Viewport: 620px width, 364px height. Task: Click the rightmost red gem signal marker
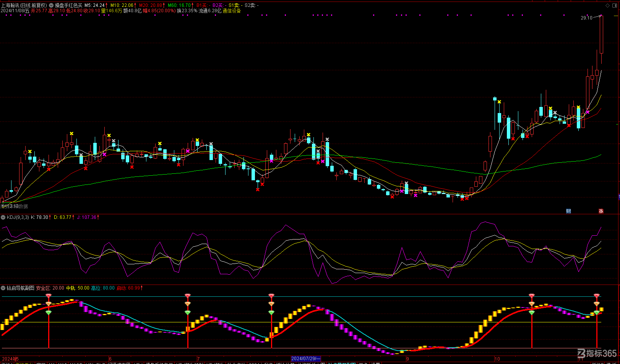tap(597, 296)
